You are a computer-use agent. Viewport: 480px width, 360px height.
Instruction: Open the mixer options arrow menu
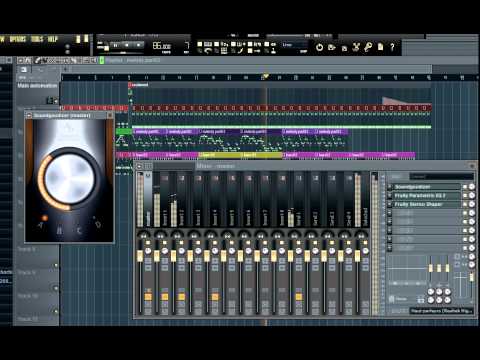pyautogui.click(x=139, y=166)
